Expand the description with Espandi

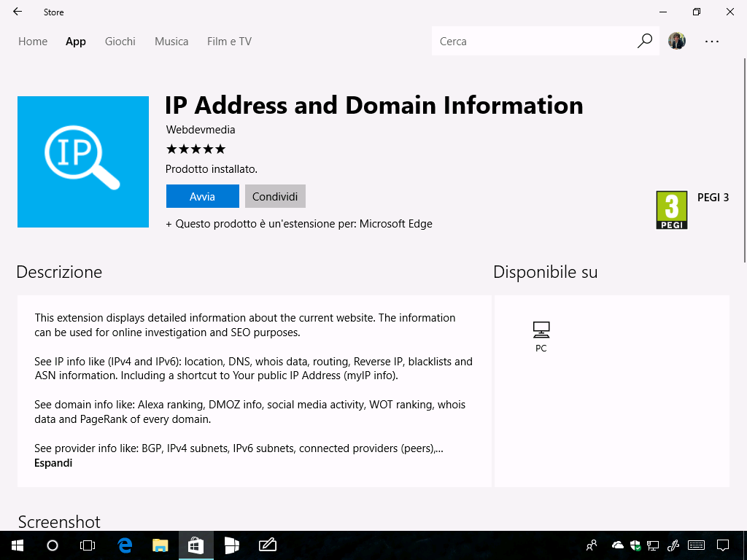pos(53,463)
